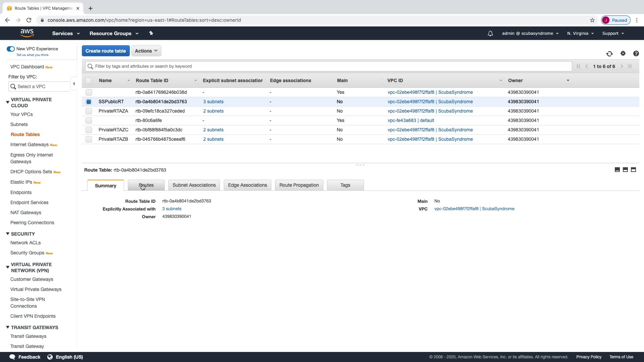Maximize the details pane with rightmost layout icon
644x362 pixels.
[x=633, y=170]
